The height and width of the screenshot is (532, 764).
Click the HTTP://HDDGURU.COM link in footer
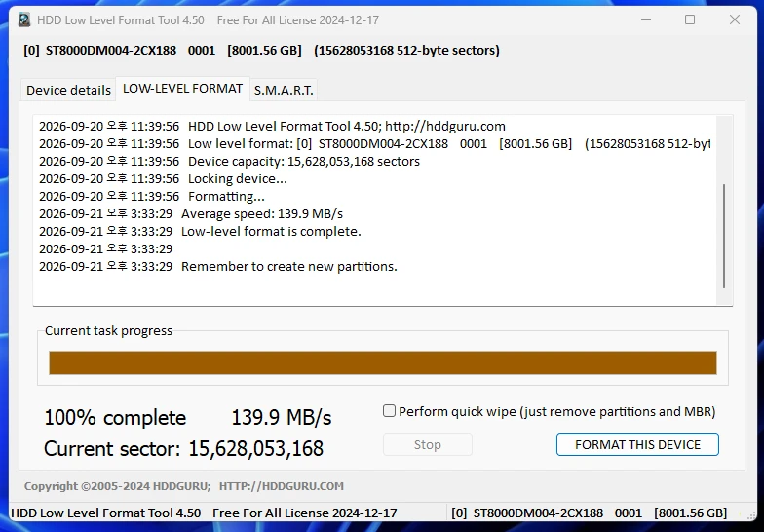click(x=281, y=486)
